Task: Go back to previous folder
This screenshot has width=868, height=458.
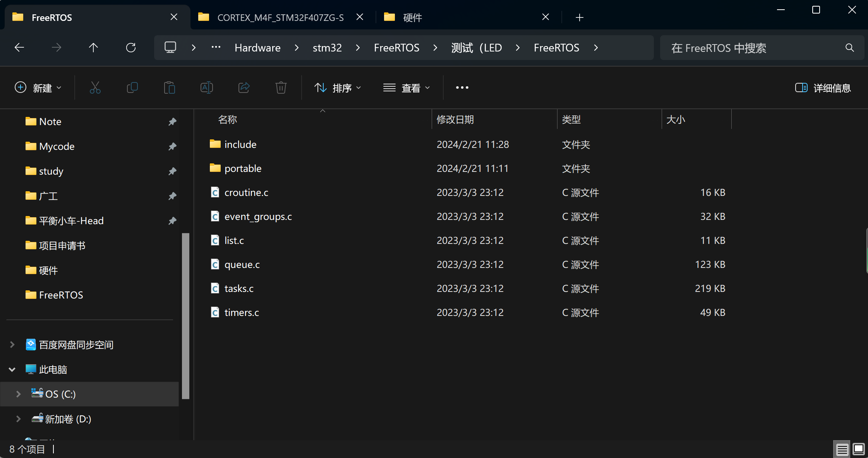Action: click(19, 48)
